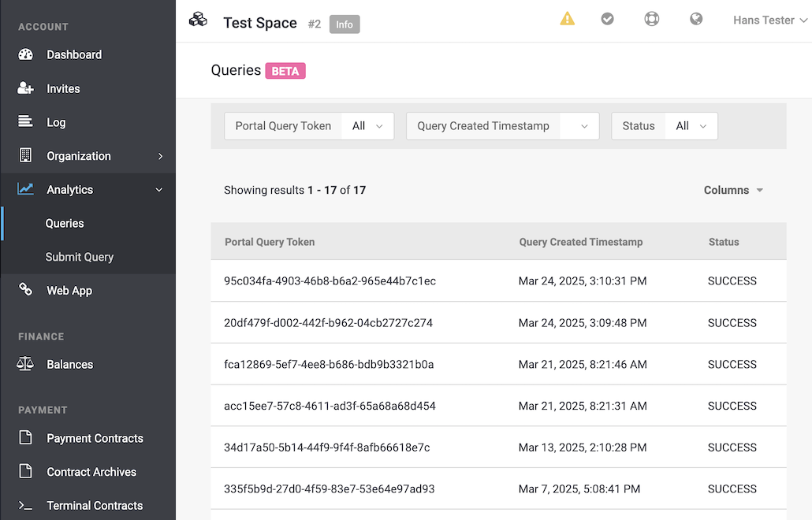Open the Hans Tester account menu
Screen dimensions: 812x520
click(769, 20)
